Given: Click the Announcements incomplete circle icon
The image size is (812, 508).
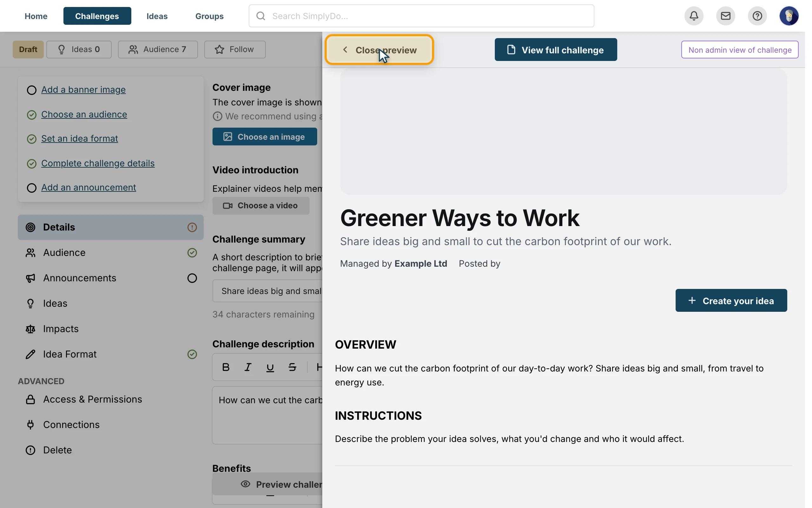Looking at the screenshot, I should tap(192, 278).
